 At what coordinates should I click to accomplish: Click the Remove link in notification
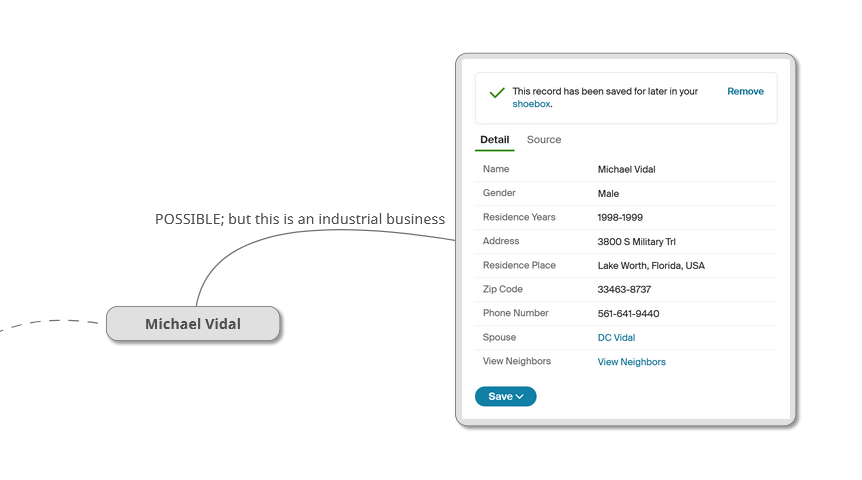click(745, 91)
